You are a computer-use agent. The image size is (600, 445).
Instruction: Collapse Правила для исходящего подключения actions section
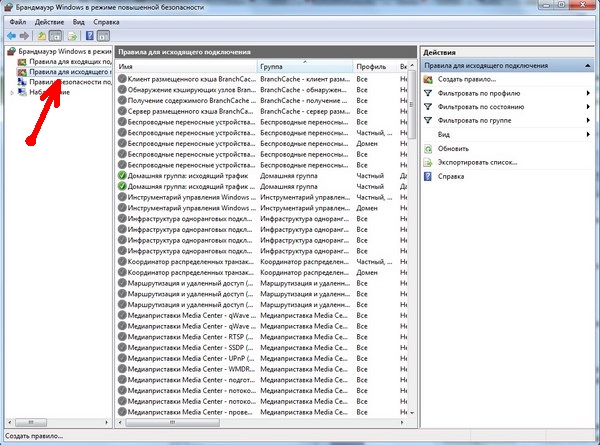pyautogui.click(x=587, y=66)
